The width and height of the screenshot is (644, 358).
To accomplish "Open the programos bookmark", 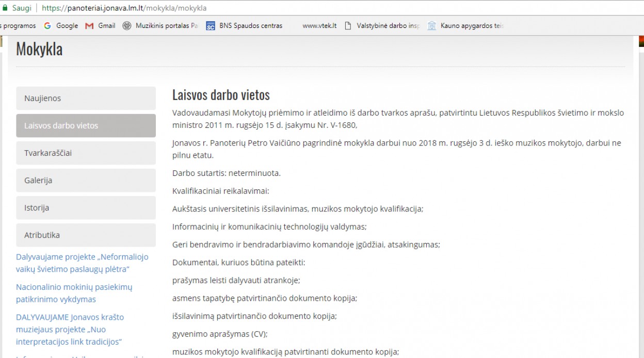I will [19, 26].
